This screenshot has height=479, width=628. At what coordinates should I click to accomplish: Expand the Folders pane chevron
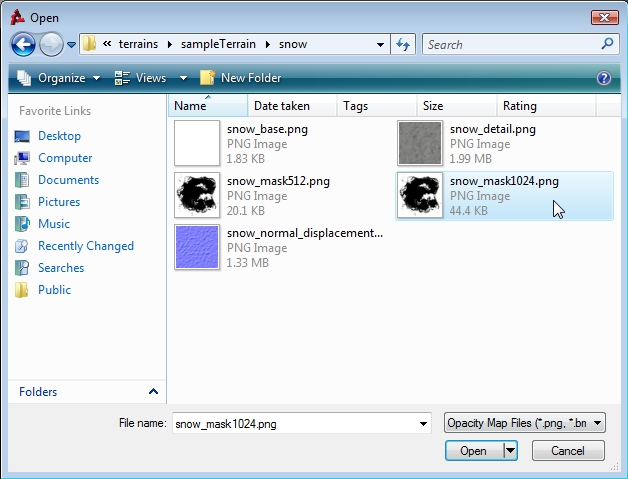pos(153,392)
